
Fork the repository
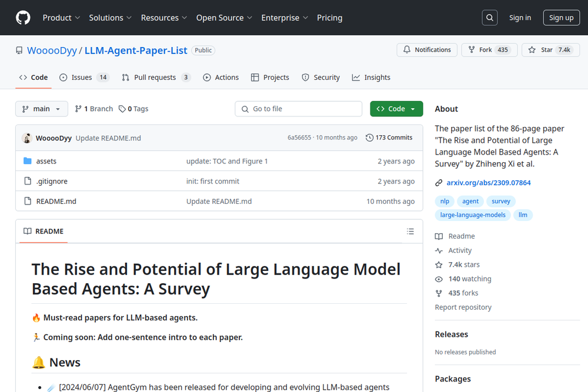(x=480, y=50)
